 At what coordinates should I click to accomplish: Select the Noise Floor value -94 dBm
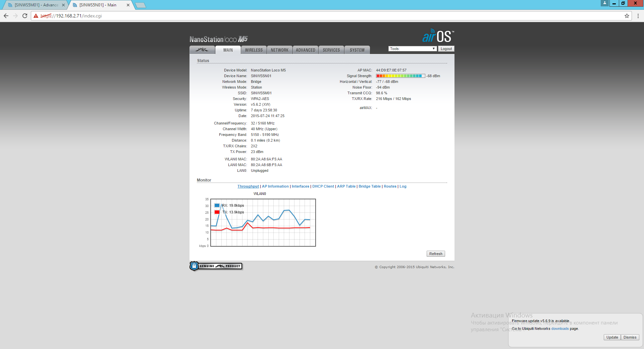[383, 87]
